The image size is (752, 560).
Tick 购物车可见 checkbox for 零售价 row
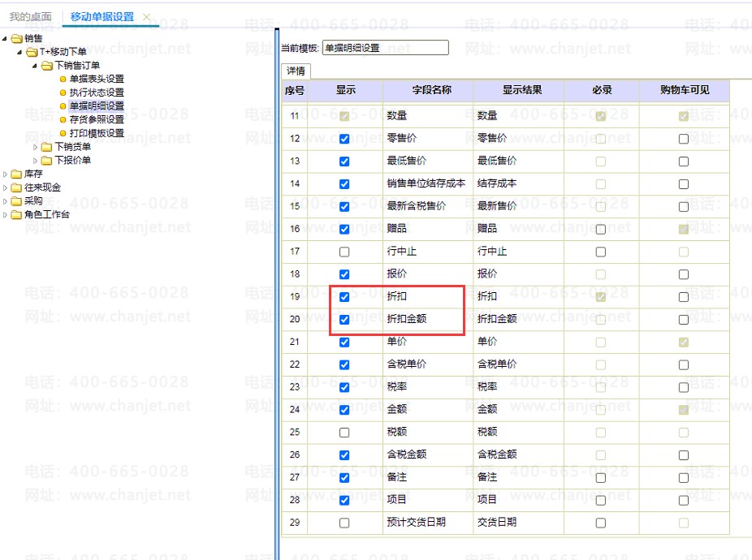[683, 139]
